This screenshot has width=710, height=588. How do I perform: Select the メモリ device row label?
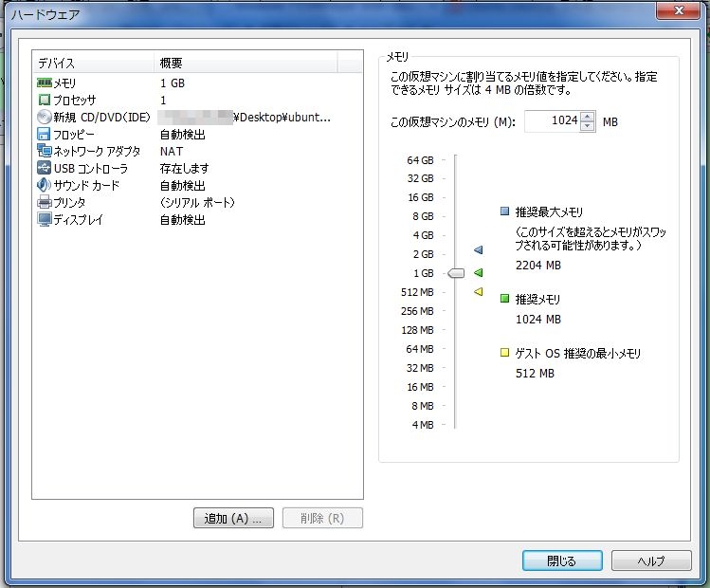[64, 83]
